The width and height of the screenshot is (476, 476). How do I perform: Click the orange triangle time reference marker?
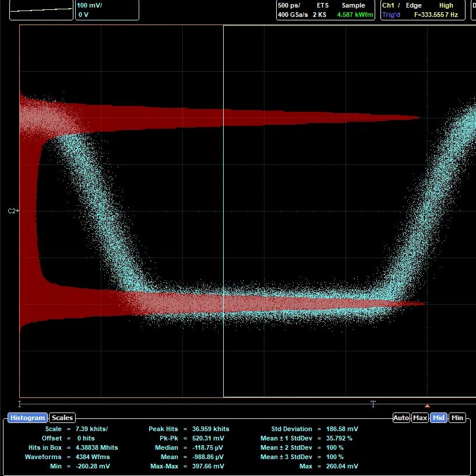(x=427, y=406)
